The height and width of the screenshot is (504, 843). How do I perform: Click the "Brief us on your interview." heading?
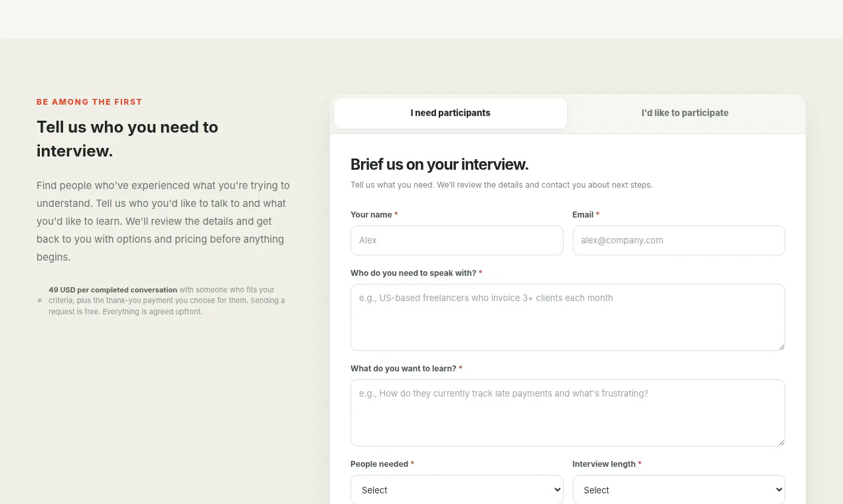pos(439,164)
